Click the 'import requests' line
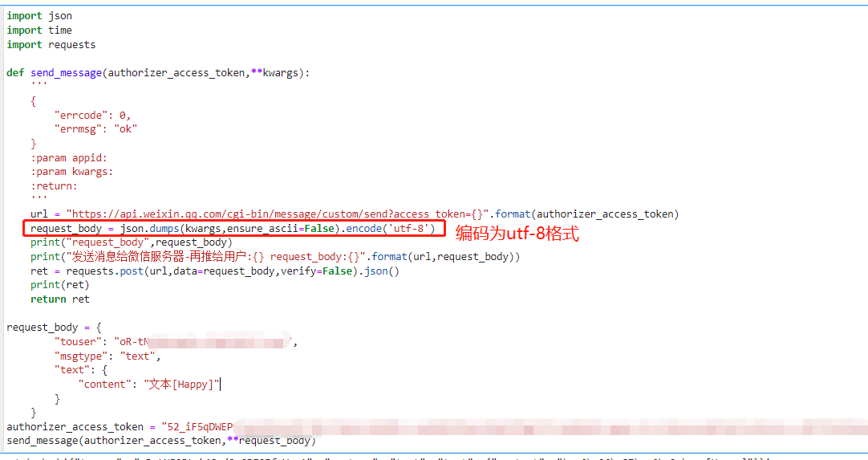 click(51, 44)
